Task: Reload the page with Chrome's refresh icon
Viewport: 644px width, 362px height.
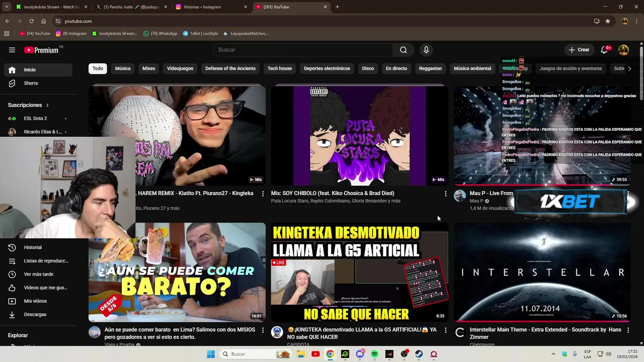Action: [x=31, y=21]
